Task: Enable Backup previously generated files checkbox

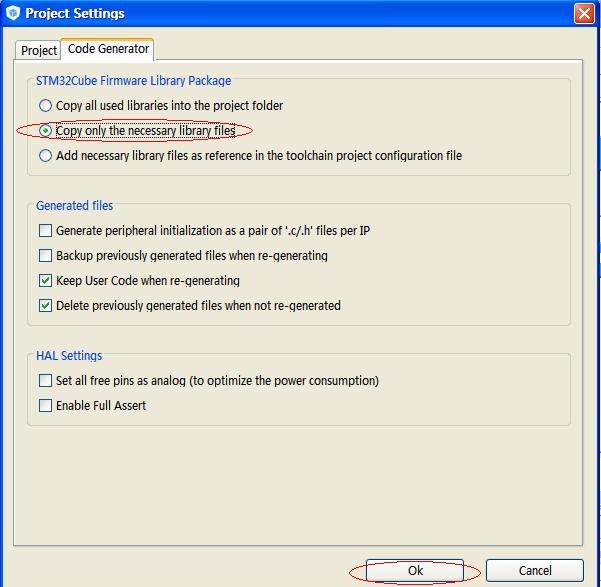Action: pyautogui.click(x=45, y=255)
